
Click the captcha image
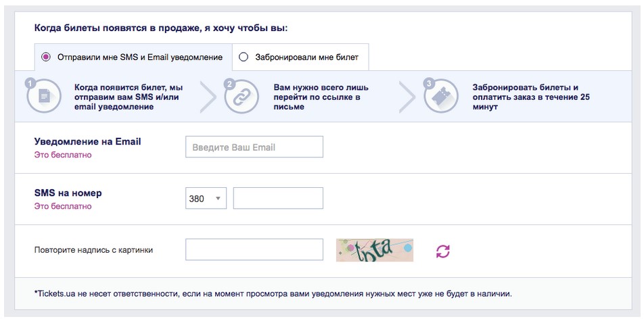[374, 250]
